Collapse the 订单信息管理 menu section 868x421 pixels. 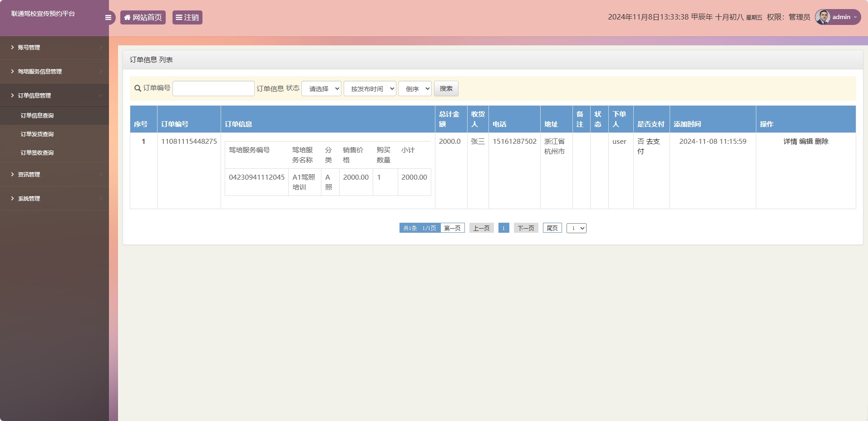pyautogui.click(x=101, y=95)
